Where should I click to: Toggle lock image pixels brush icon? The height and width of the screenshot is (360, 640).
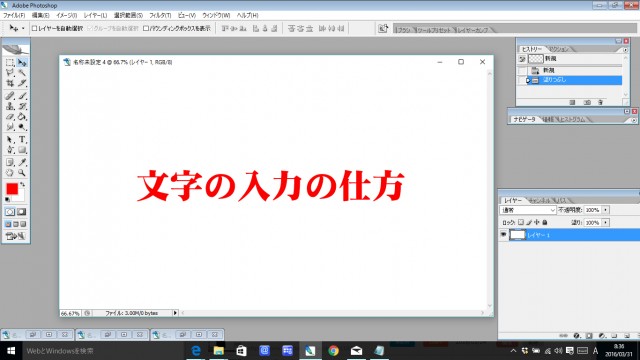pos(529,222)
